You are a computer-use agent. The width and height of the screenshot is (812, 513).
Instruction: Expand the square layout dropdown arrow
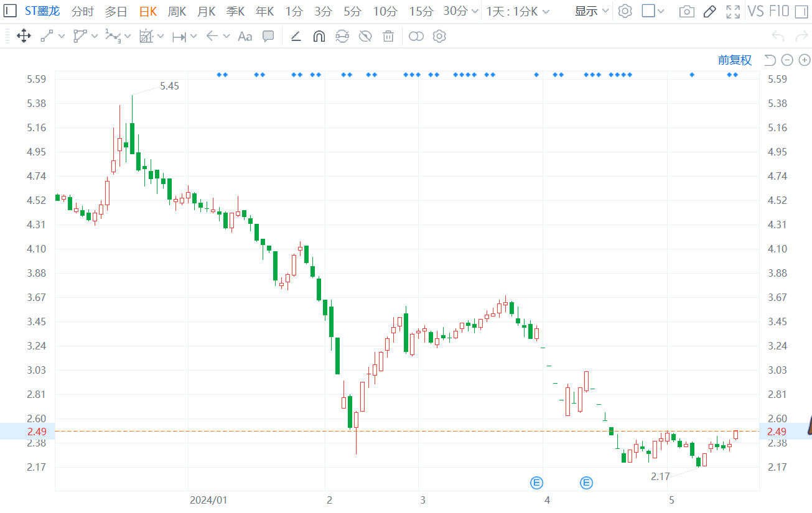point(661,11)
